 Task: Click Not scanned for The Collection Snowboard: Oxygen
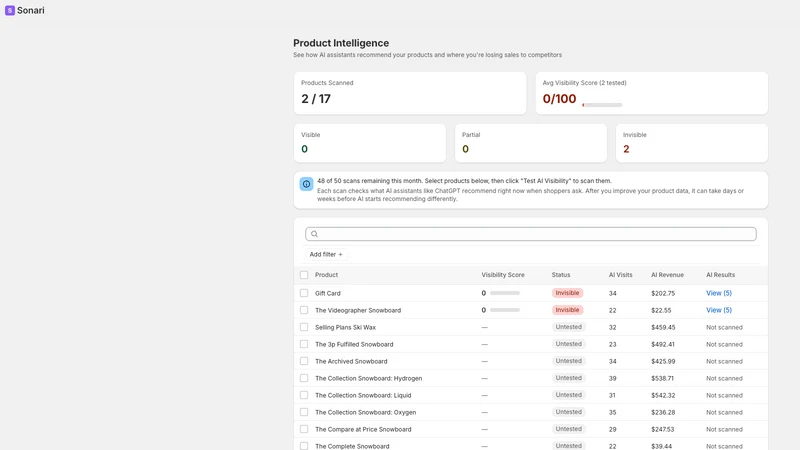(x=724, y=412)
